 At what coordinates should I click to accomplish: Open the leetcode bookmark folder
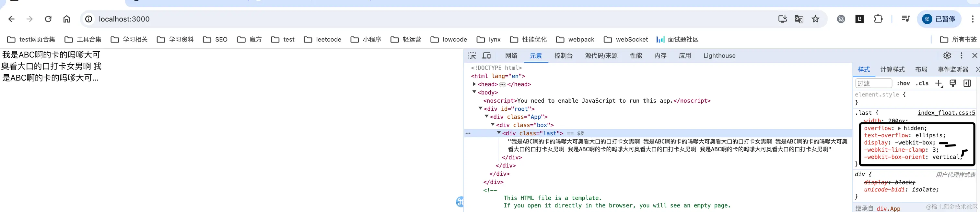322,40
